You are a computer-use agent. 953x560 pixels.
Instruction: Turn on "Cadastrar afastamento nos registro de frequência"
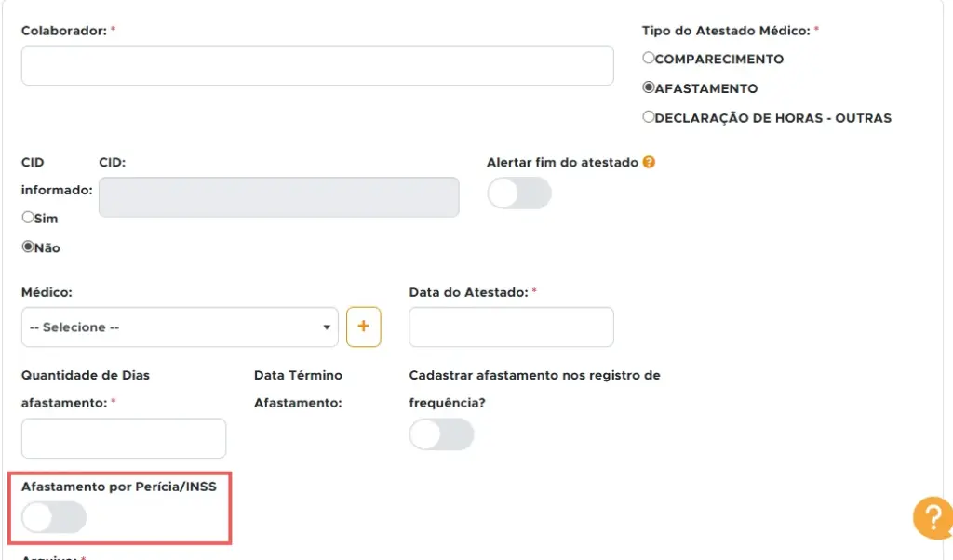pos(442,434)
